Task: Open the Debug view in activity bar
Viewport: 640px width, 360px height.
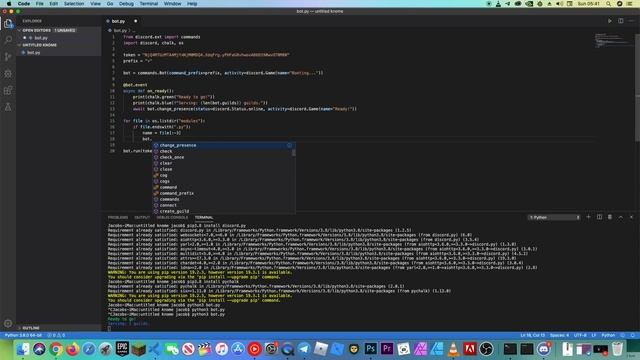Action: coord(8,73)
